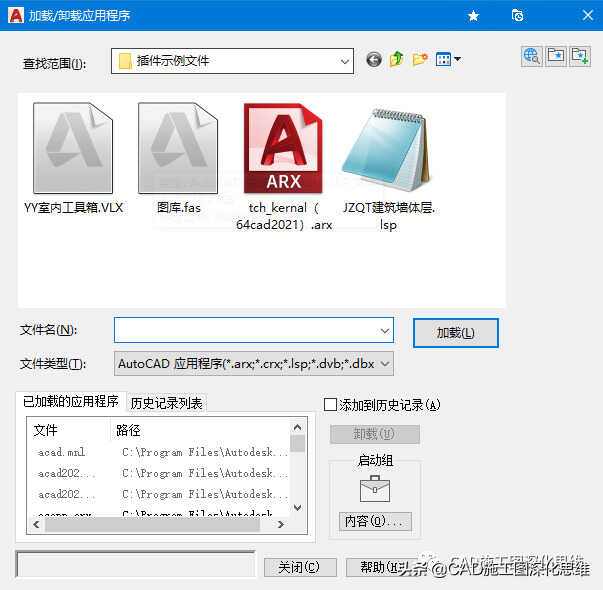Viewport: 603px width, 590px height.
Task: Select the JZQT建筑墙体层.lsp file
Action: point(388,169)
